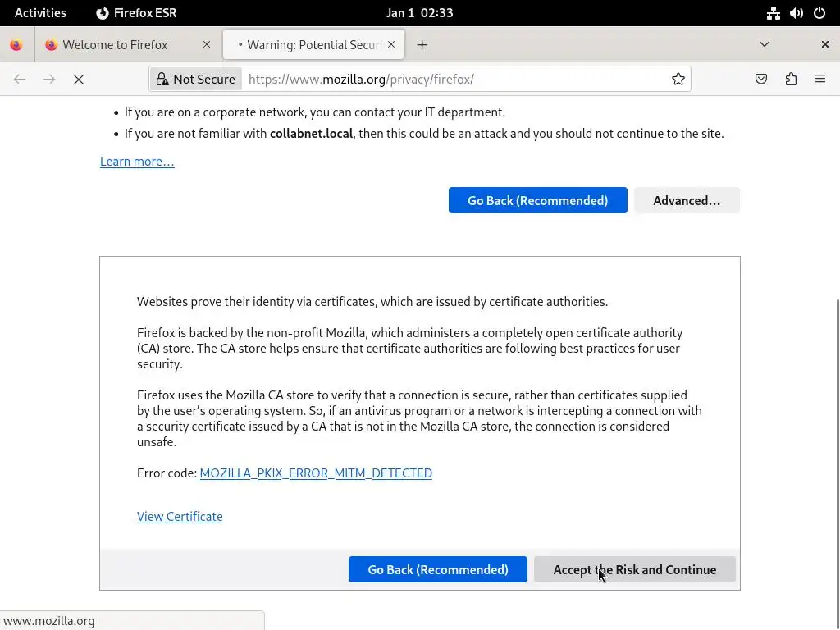Close the Welcome to Firefox tab

point(207,45)
